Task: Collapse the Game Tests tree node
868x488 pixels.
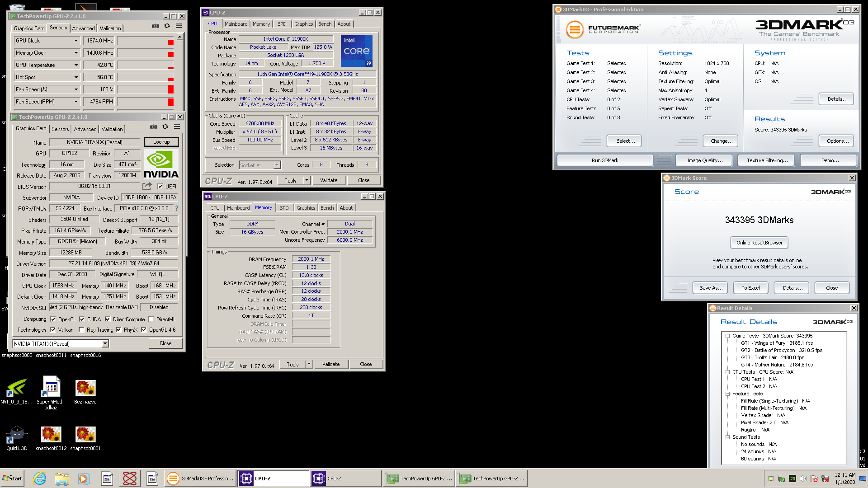Action: (x=728, y=336)
